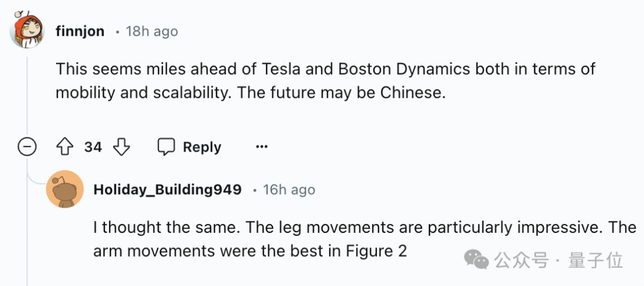Open the "18h ago" comment permalink
644x286 pixels.
[151, 31]
